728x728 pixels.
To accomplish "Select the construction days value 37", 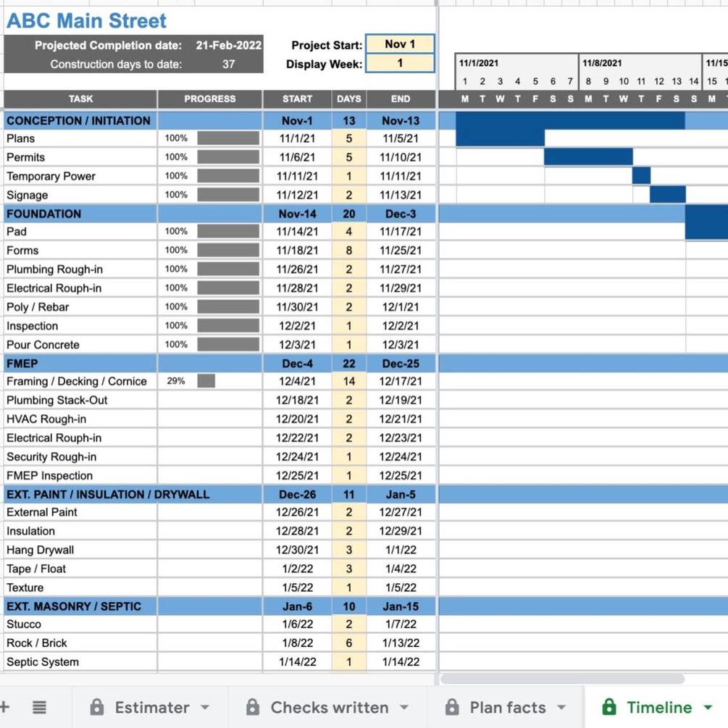I will pyautogui.click(x=228, y=64).
